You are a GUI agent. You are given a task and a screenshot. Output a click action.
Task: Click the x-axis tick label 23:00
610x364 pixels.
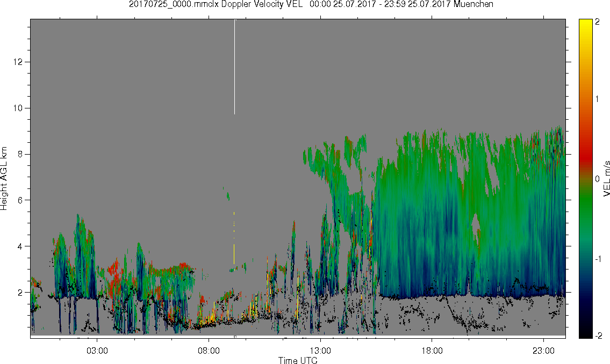[x=543, y=351]
